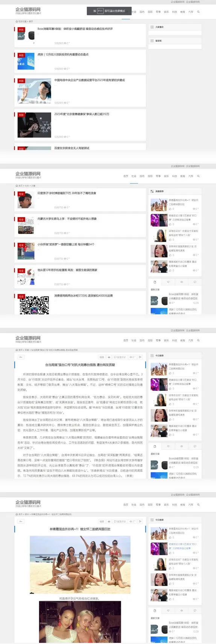This screenshot has height=644, width=216.
Task: Open 2023年度北京普惠健康保 article title
Action: pos(82,114)
